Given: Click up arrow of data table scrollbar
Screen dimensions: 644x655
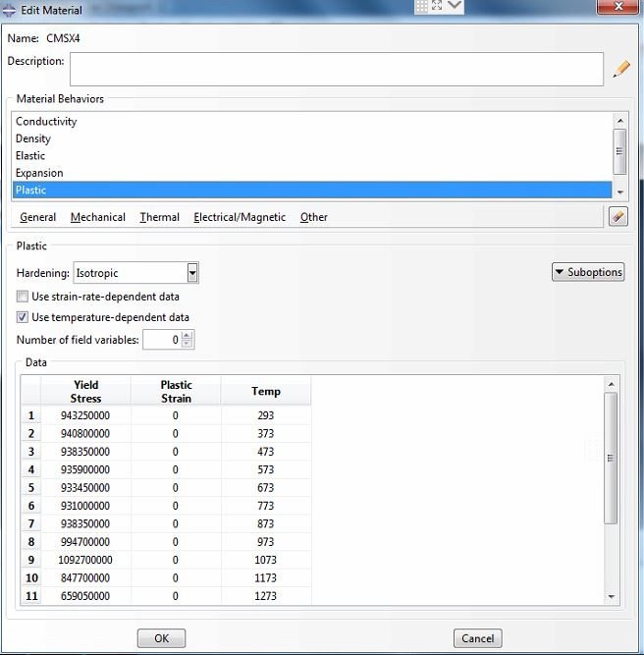Looking at the screenshot, I should pos(612,384).
